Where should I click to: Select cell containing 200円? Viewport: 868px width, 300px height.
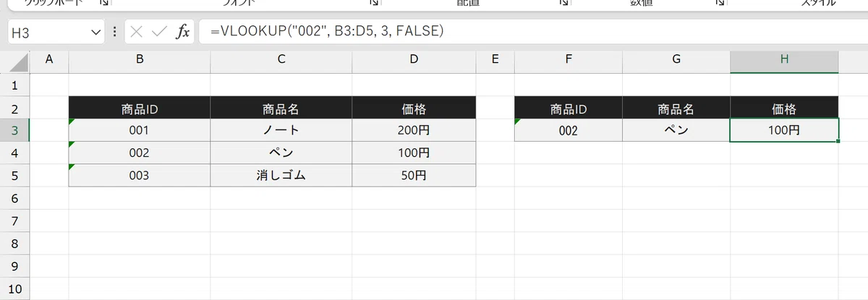point(414,131)
